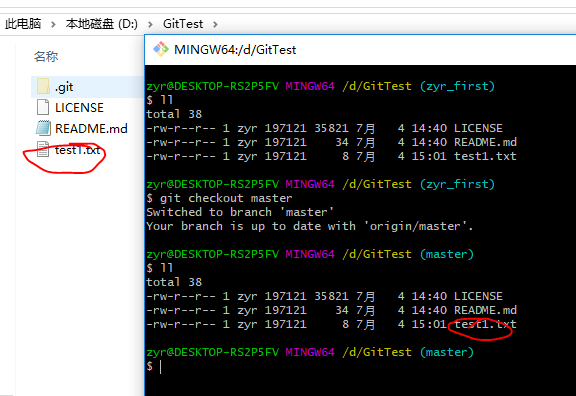Click README.md in the first ll listing
Image resolution: width=576 pixels, height=396 pixels.
point(485,142)
